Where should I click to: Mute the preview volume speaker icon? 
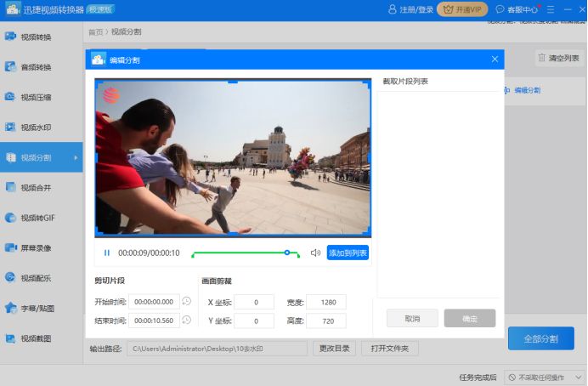click(x=315, y=253)
